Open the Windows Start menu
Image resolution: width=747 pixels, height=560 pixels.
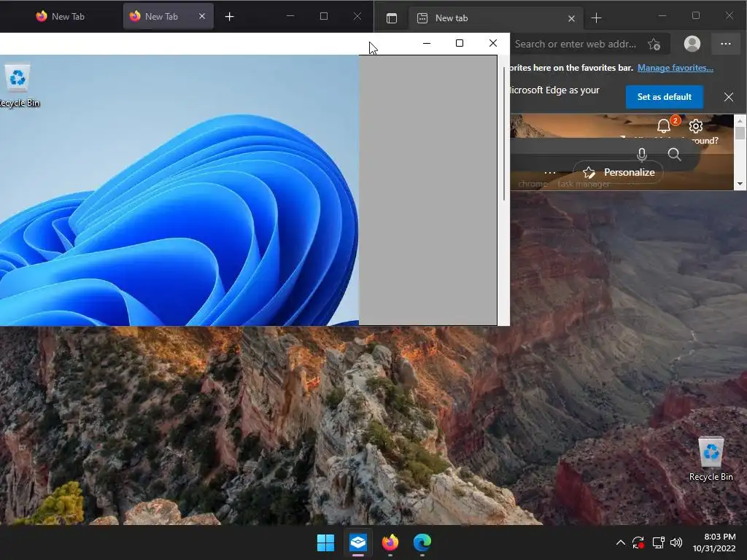(326, 542)
